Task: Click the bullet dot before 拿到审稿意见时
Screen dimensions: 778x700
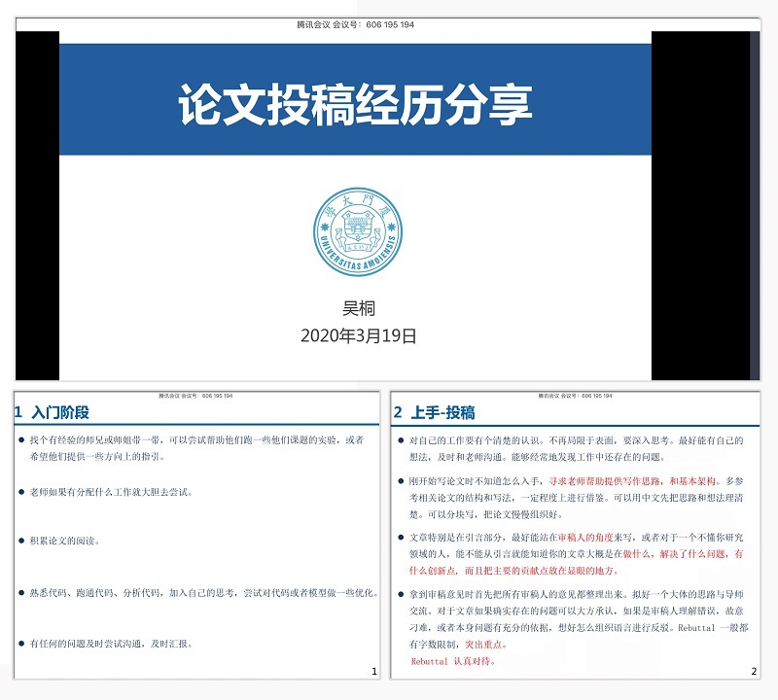Action: [x=401, y=594]
